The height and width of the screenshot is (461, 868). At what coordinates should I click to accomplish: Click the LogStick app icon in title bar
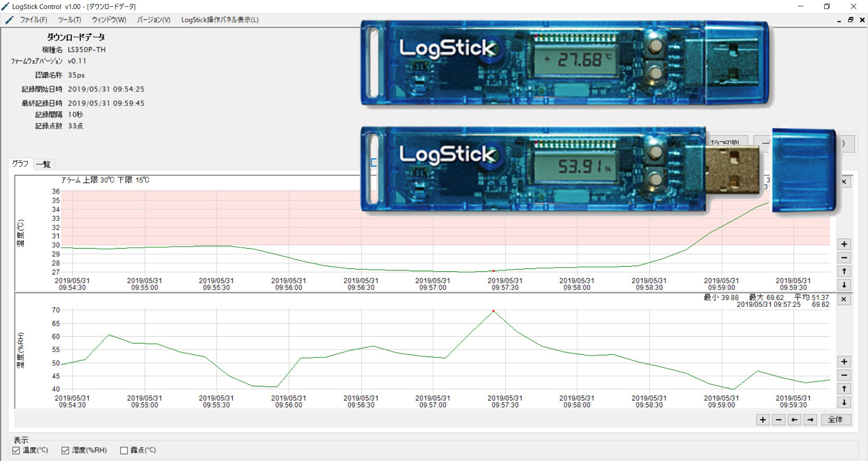point(5,6)
